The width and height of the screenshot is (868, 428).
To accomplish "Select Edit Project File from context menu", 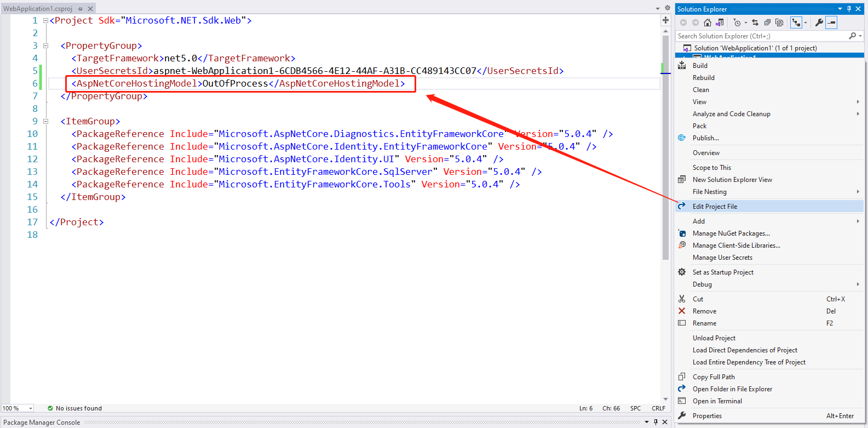I will 715,207.
